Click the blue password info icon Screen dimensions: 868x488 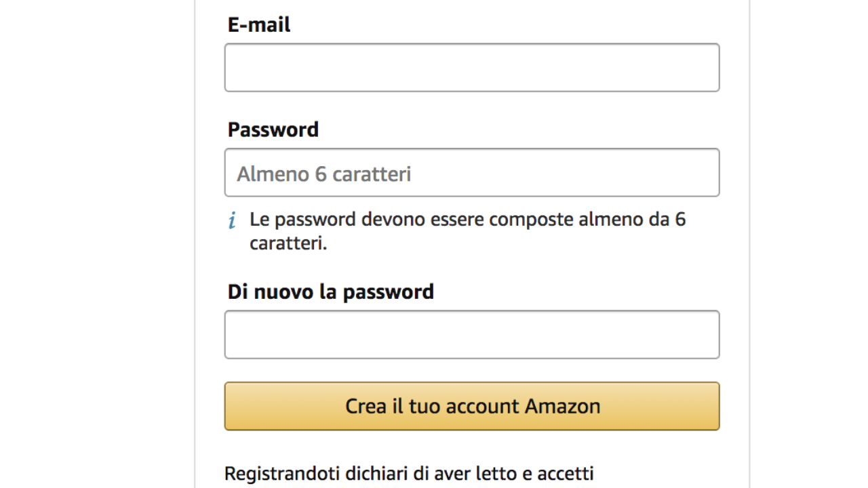232,221
